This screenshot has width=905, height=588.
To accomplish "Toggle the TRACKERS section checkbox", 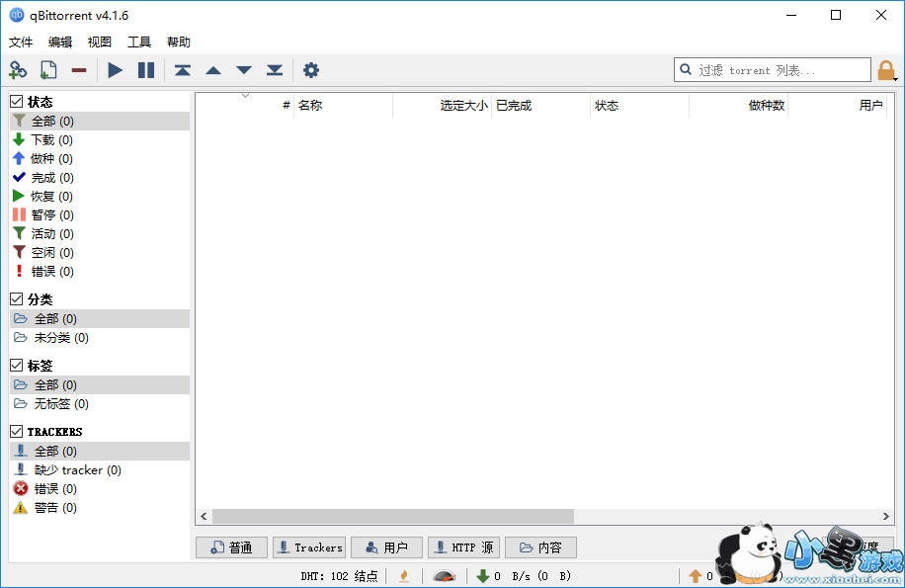I will (x=16, y=432).
